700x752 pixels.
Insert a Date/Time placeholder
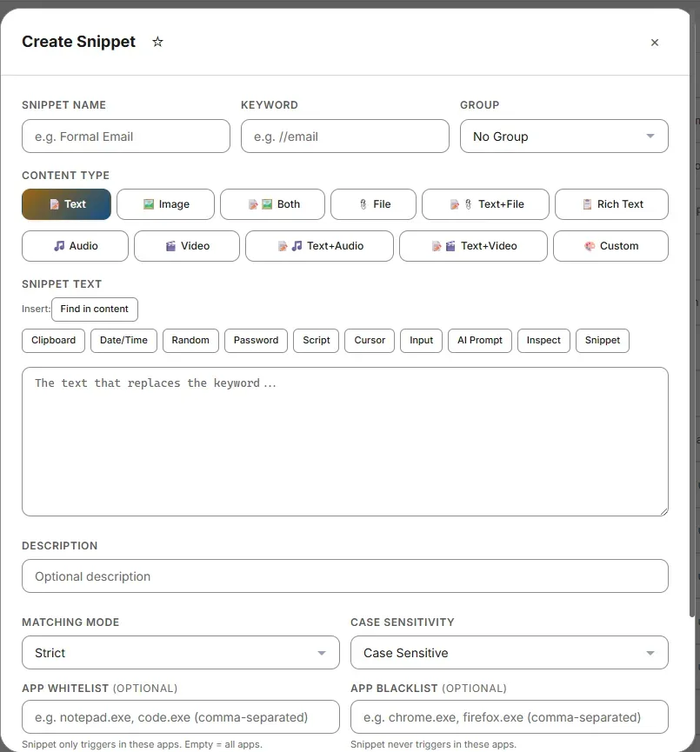(123, 341)
